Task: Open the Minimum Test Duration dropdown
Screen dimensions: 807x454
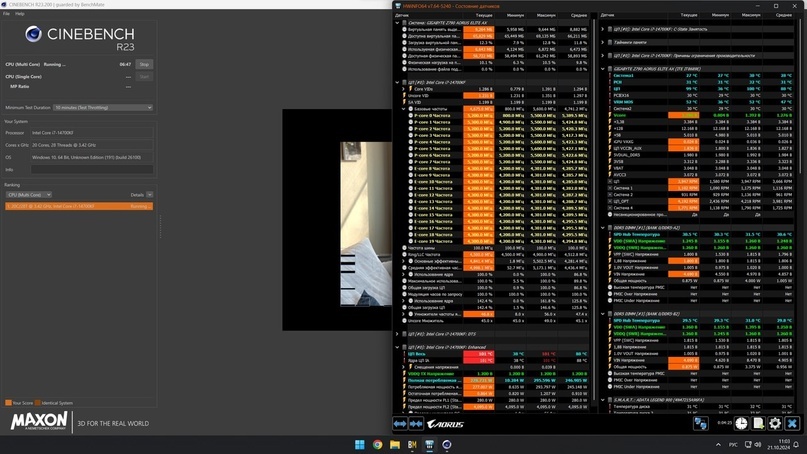Action: coord(103,108)
